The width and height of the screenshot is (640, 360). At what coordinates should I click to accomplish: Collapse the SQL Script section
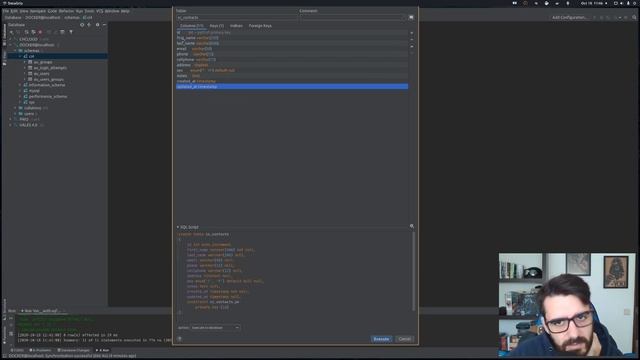click(x=178, y=227)
